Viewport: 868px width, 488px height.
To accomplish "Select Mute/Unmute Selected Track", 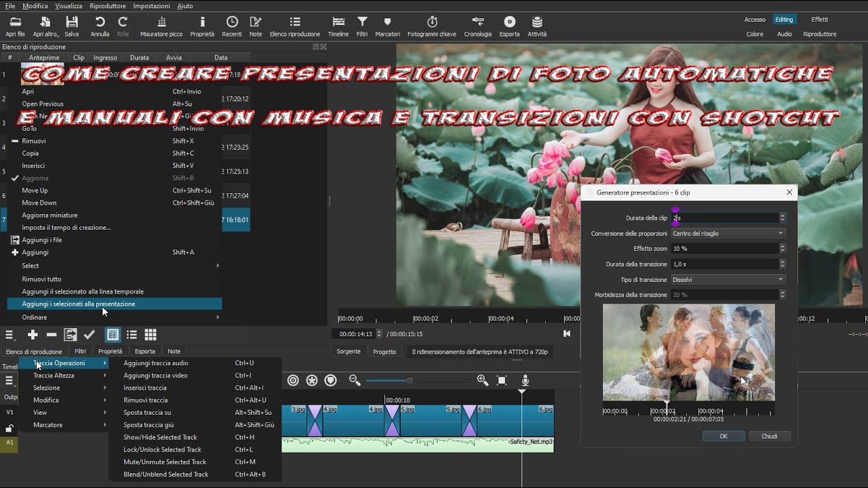I will click(x=195, y=462).
